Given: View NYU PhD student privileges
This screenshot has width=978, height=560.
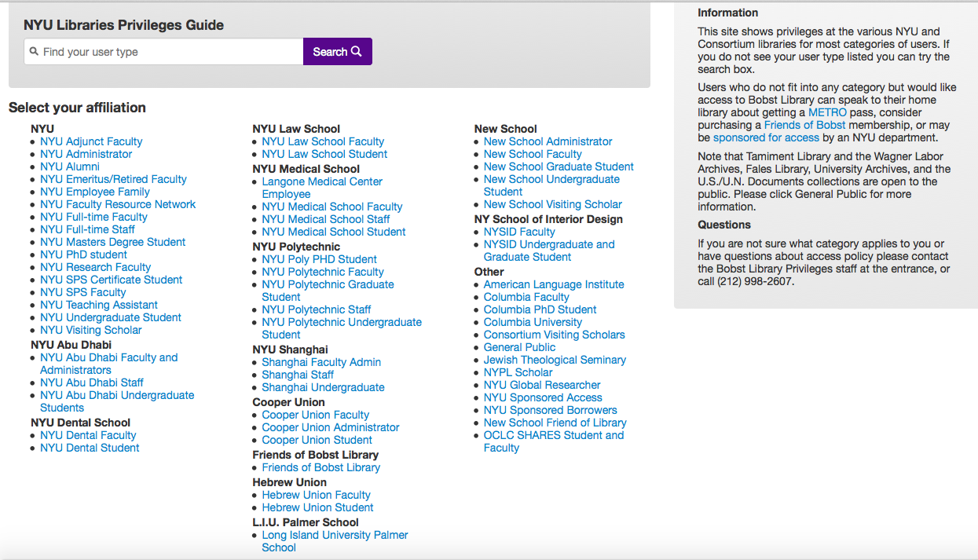Looking at the screenshot, I should pos(83,254).
